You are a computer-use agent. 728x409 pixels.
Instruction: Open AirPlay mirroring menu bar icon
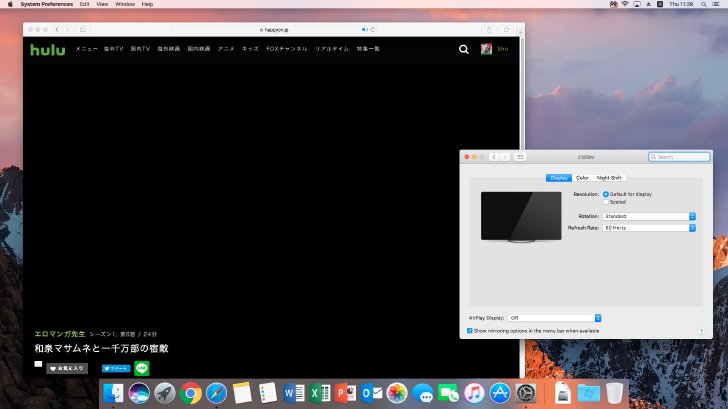pyautogui.click(x=637, y=4)
